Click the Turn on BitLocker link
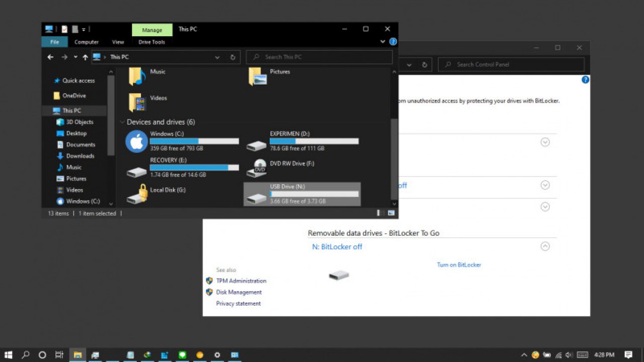 click(x=459, y=265)
